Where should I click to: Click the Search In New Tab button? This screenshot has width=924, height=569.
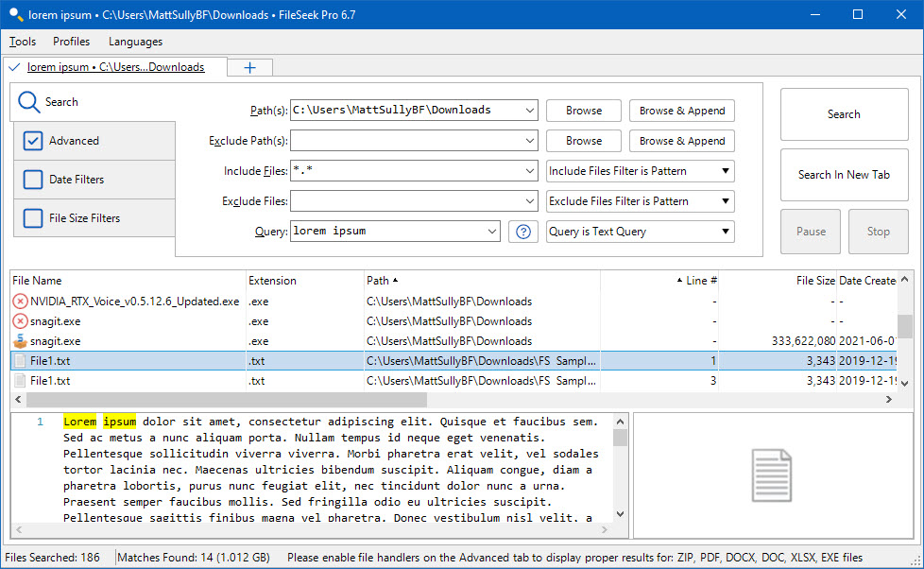pyautogui.click(x=844, y=175)
